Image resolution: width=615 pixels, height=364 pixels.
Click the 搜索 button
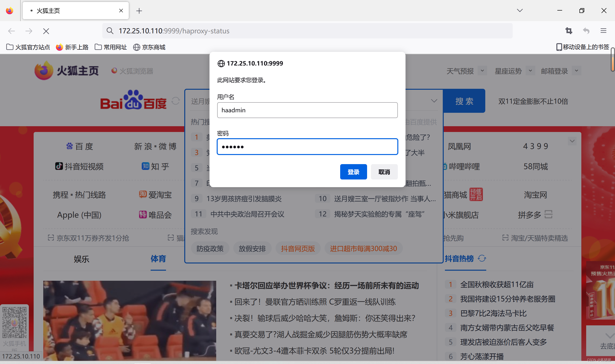pos(464,101)
